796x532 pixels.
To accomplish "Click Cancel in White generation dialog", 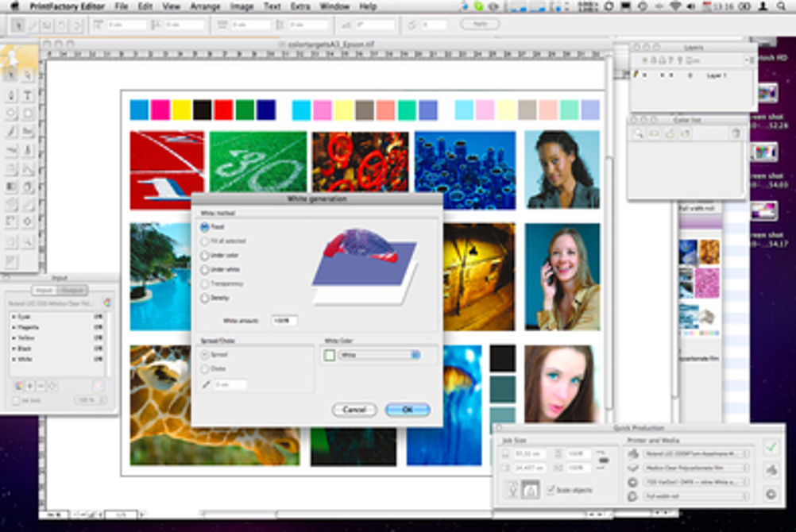I will click(x=354, y=410).
